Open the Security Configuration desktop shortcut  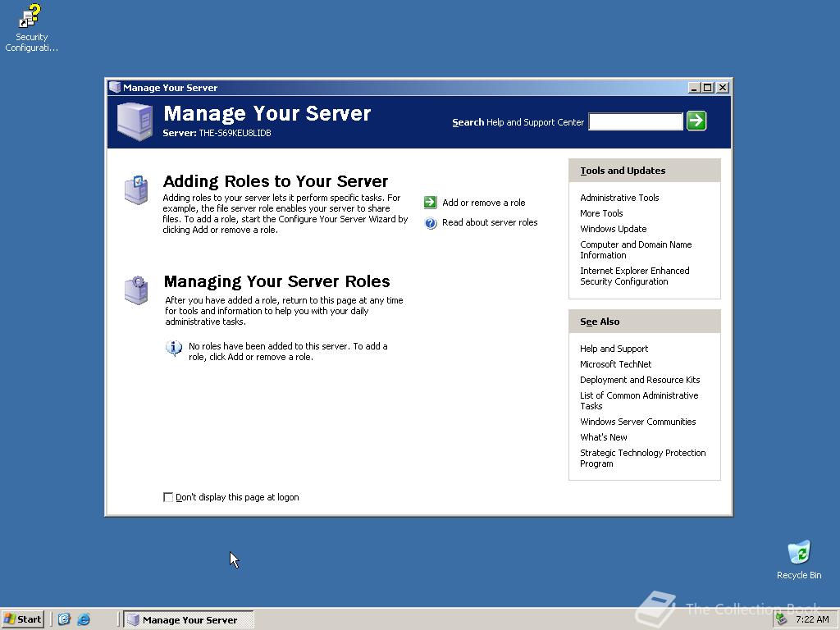[30, 28]
